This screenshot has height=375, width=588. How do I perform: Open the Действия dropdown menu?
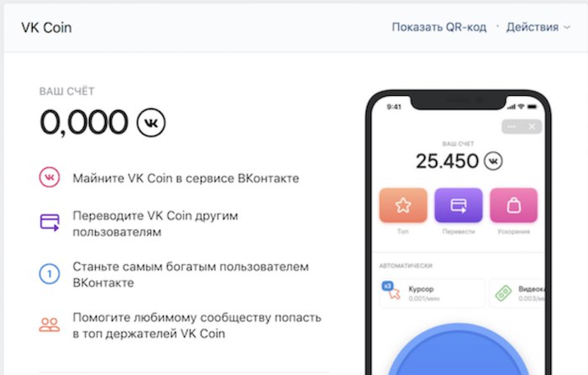click(538, 27)
